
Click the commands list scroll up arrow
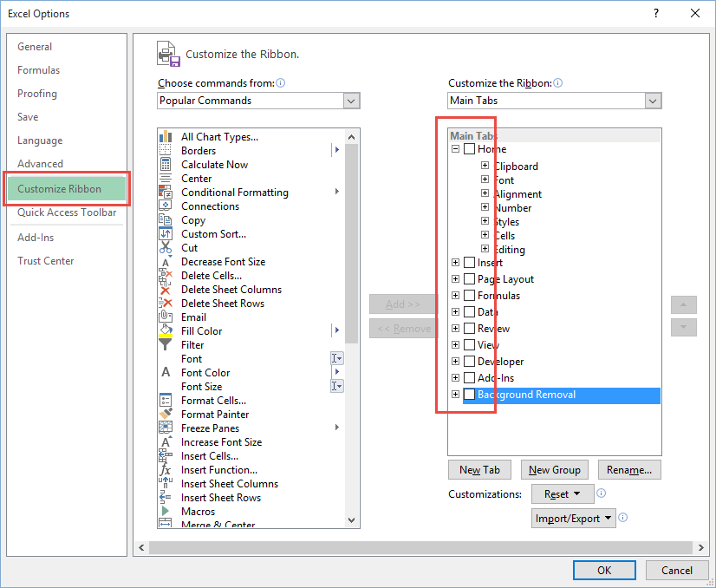coord(351,137)
